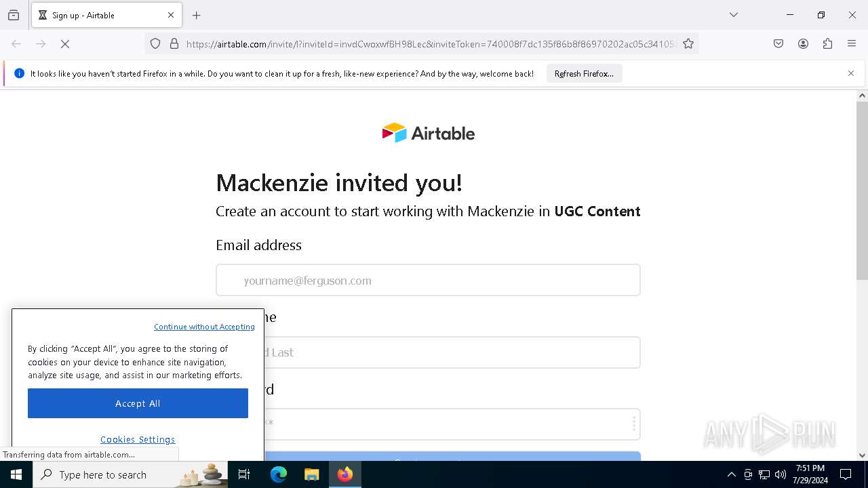Image resolution: width=868 pixels, height=488 pixels.
Task: Click the taskbar search box
Action: tap(131, 474)
